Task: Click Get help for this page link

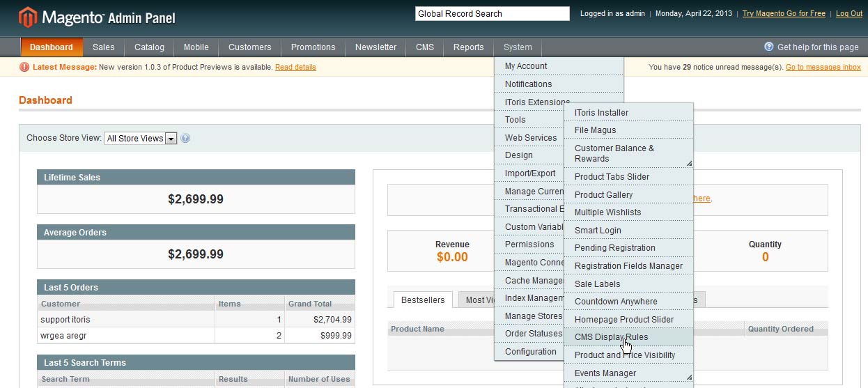Action: [818, 47]
